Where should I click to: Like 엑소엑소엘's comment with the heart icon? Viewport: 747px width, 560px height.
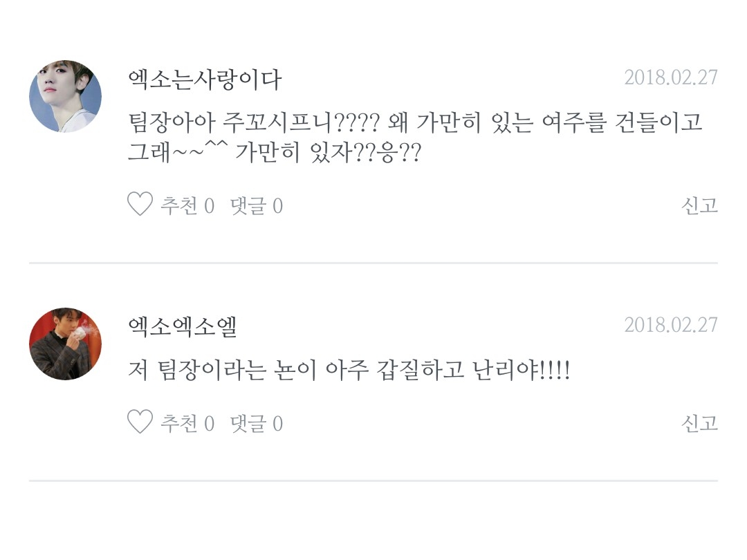140,422
